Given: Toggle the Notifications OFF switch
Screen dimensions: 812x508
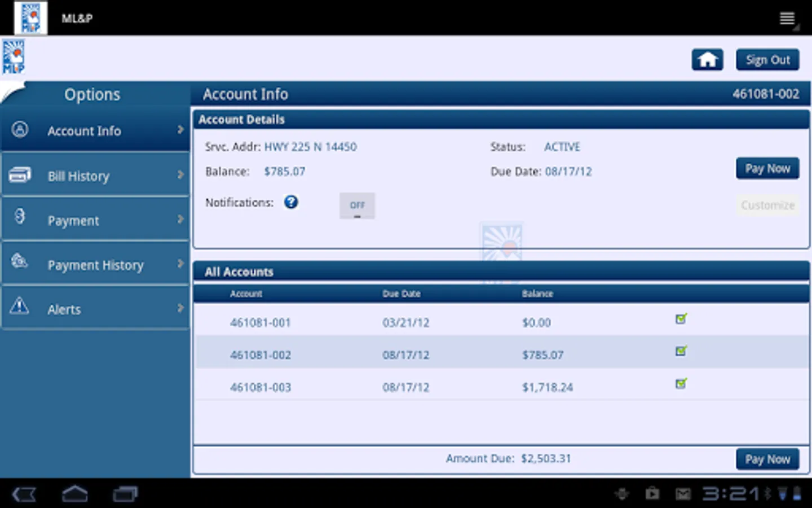Looking at the screenshot, I should 357,205.
